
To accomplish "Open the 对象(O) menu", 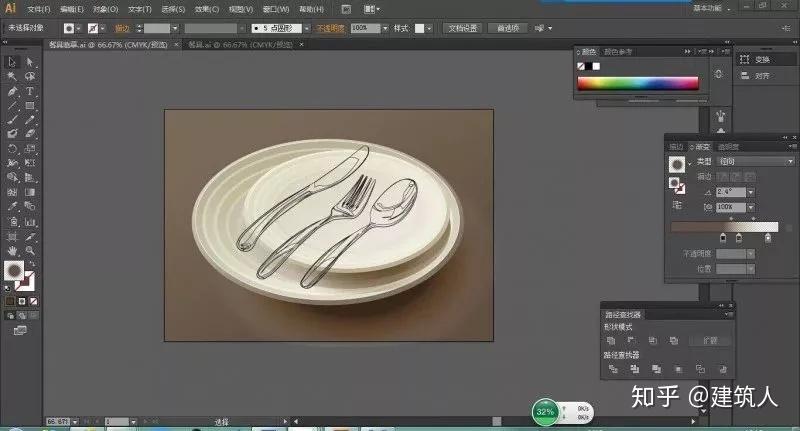I will click(x=106, y=9).
